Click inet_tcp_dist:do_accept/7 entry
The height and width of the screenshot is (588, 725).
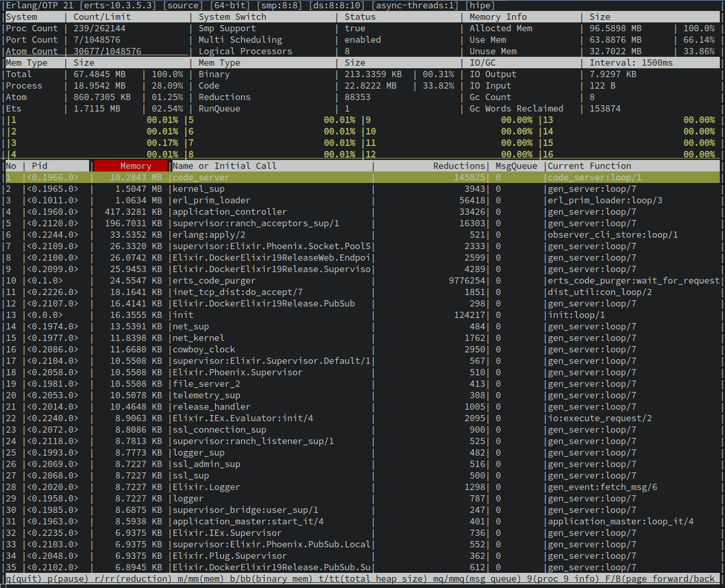click(x=238, y=292)
